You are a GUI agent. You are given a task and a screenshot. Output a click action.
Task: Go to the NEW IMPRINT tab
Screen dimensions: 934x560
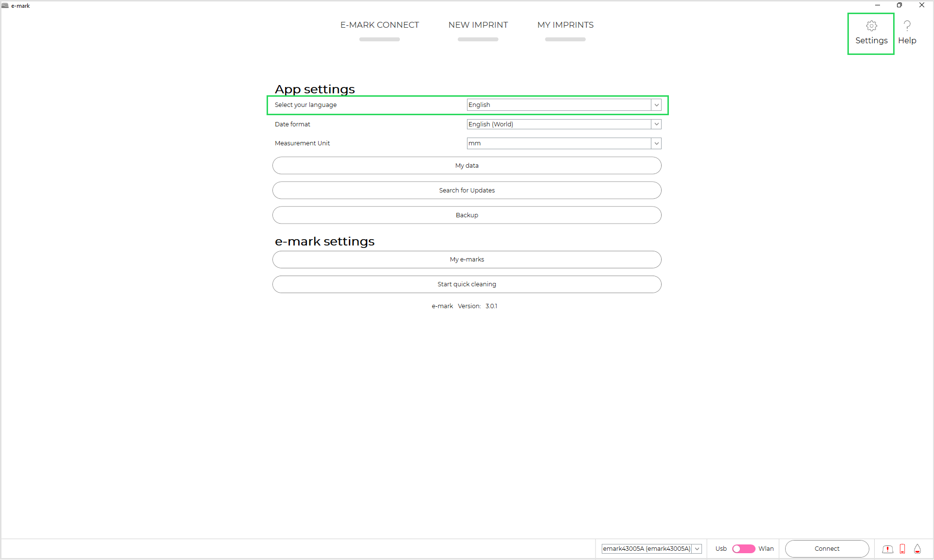click(x=478, y=25)
